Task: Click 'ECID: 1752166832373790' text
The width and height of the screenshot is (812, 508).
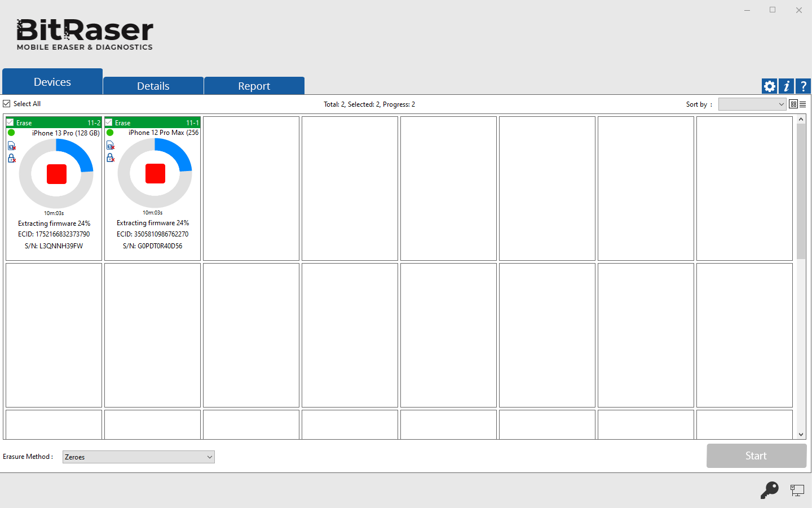Action: point(54,234)
